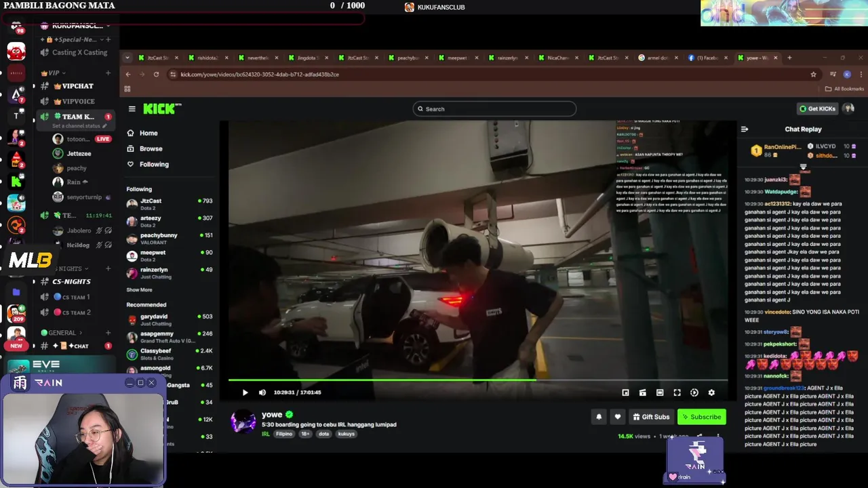Open peachybunny channel in Following list
868x488 pixels.
click(x=170, y=238)
